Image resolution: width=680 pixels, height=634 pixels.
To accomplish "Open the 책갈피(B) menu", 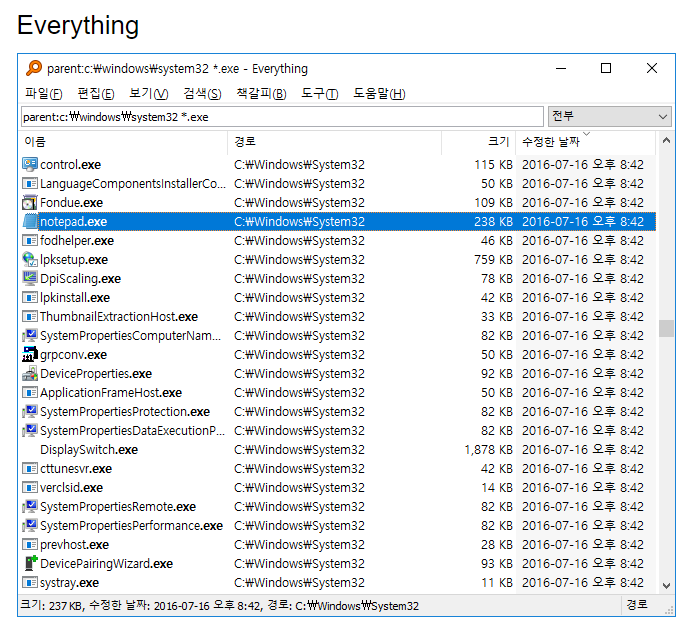I will click(260, 94).
